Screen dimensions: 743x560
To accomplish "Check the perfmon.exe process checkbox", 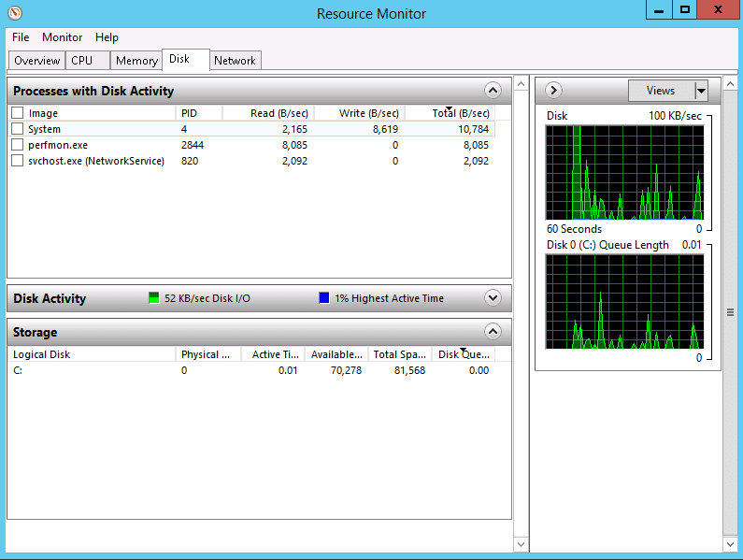I will (18, 145).
